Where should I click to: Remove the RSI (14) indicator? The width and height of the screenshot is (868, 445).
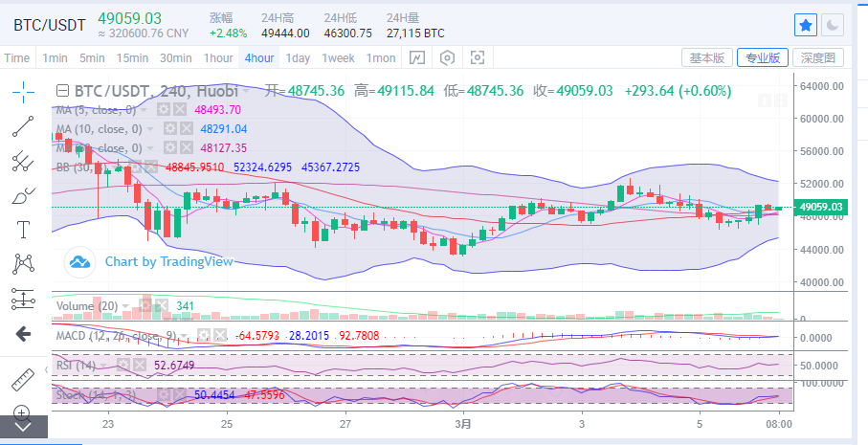tap(139, 366)
